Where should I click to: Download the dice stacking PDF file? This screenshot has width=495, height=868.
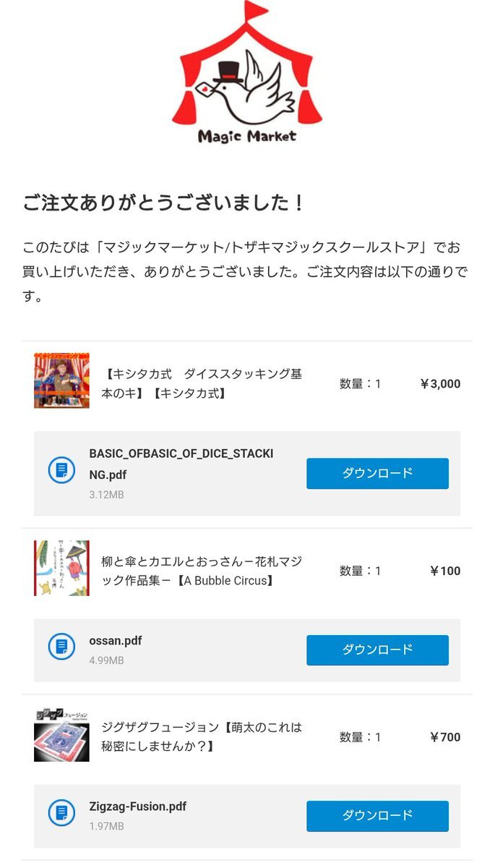pyautogui.click(x=377, y=473)
